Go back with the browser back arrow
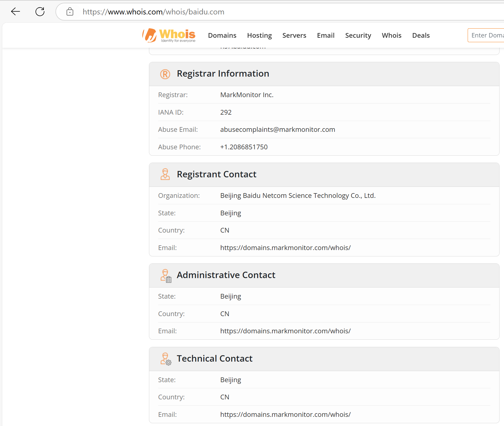The width and height of the screenshot is (504, 426). point(16,12)
